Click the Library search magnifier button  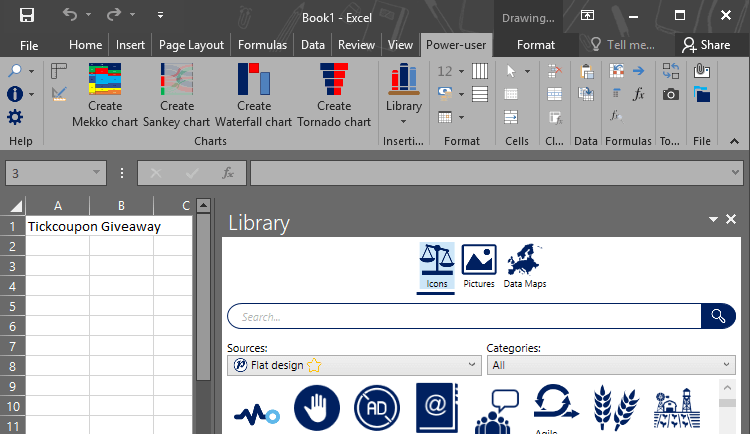pos(717,316)
